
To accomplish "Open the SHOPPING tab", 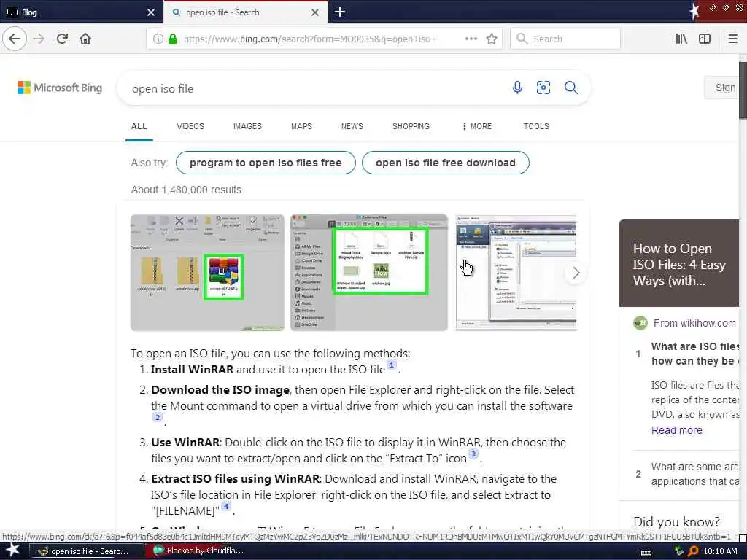I will point(411,126).
